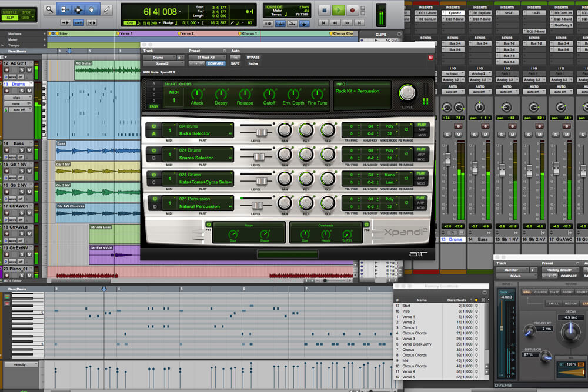Select PLATE algorithm in D-Verb
This screenshot has height=392, width=588.
pyautogui.click(x=554, y=292)
